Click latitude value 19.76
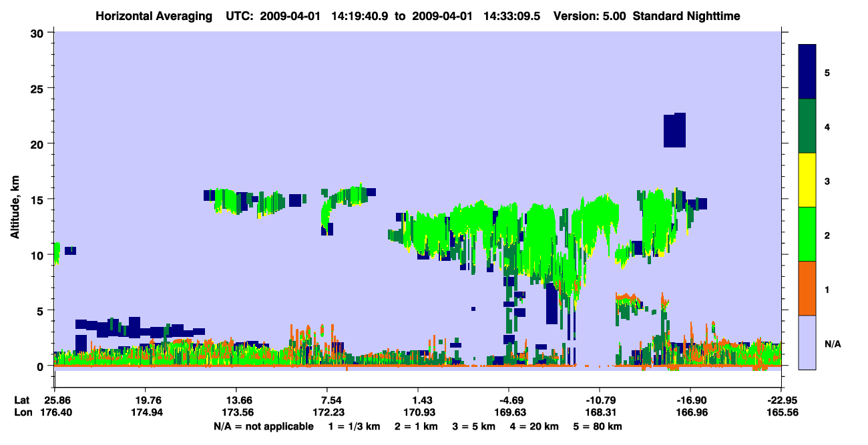Screen dimensions: 868x445 [146, 400]
